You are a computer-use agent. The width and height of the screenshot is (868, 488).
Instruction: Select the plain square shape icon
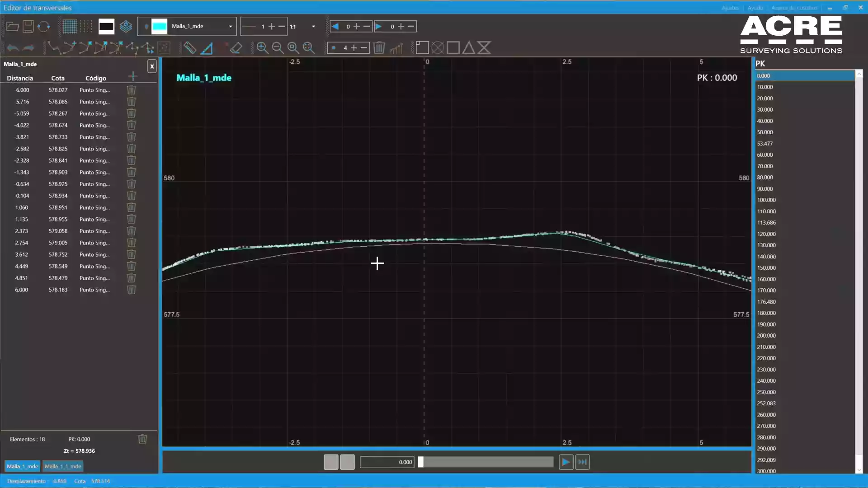(453, 48)
